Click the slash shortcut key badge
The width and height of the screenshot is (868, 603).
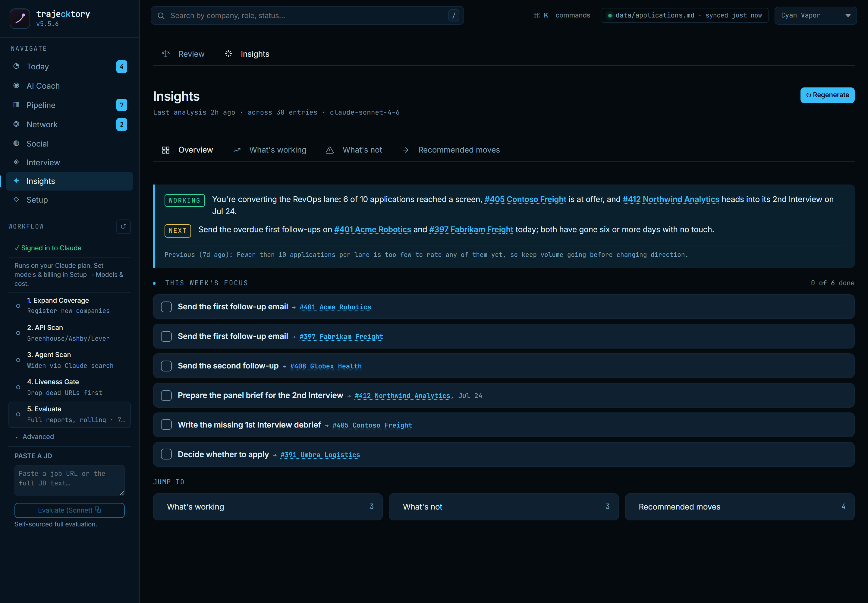pyautogui.click(x=454, y=15)
